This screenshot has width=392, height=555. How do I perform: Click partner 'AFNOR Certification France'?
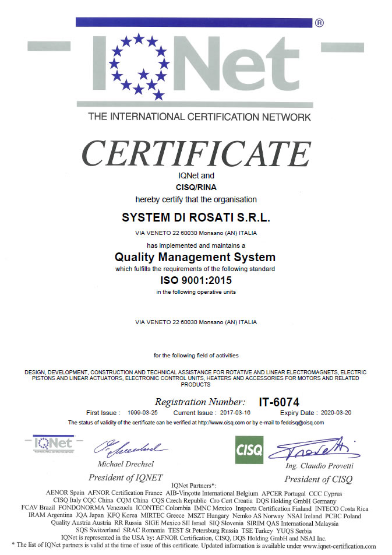tap(125, 493)
